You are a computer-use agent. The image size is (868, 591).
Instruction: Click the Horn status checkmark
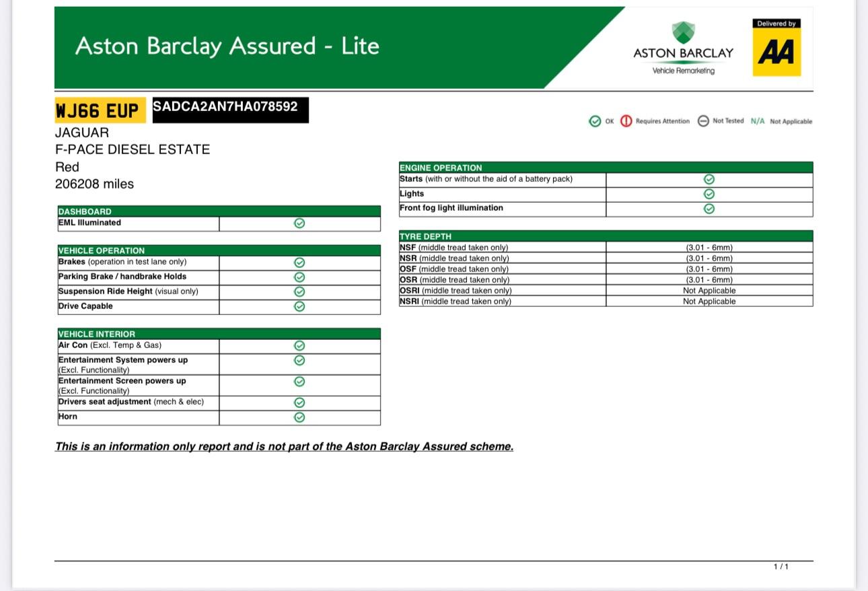tap(299, 417)
